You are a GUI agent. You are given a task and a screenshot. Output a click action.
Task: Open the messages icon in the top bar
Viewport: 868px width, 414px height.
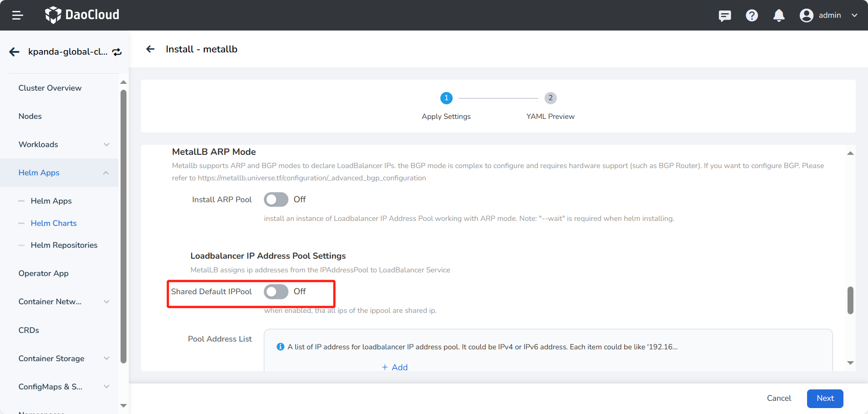(x=725, y=15)
